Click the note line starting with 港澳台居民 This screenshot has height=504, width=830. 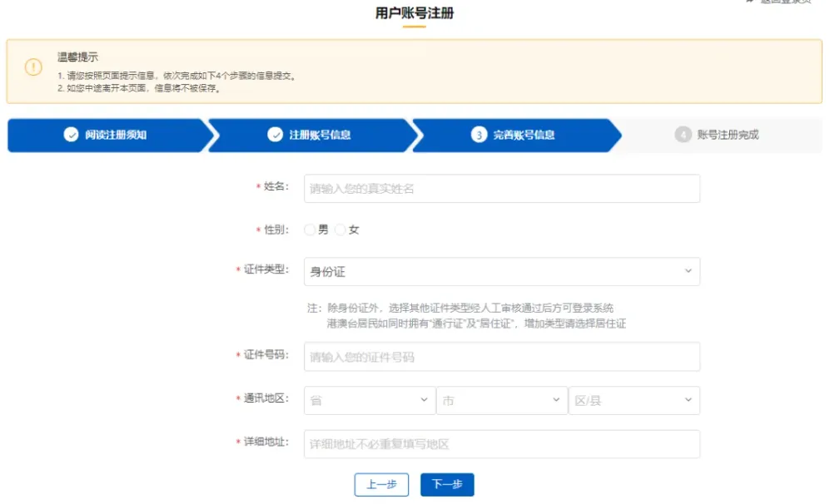[476, 324]
